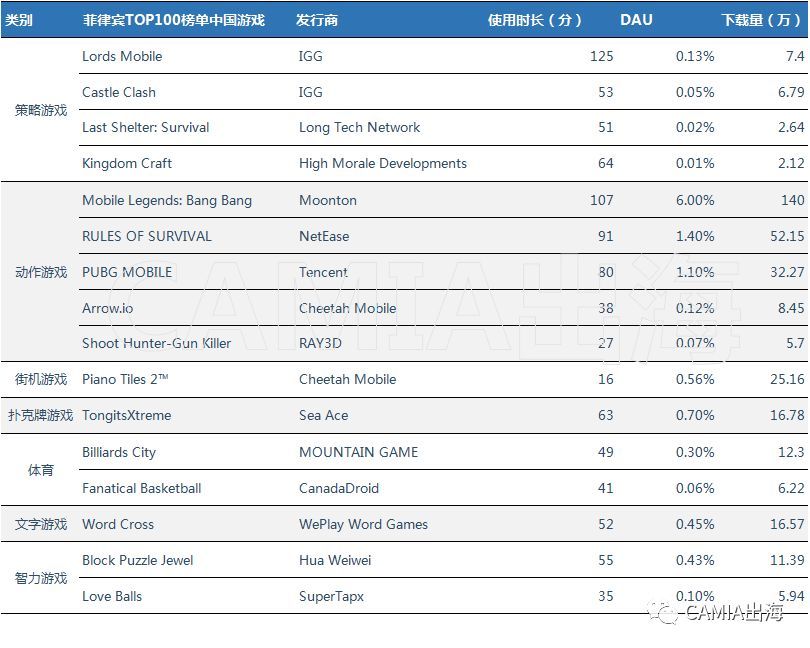Click the 发行商 column header

click(x=317, y=20)
